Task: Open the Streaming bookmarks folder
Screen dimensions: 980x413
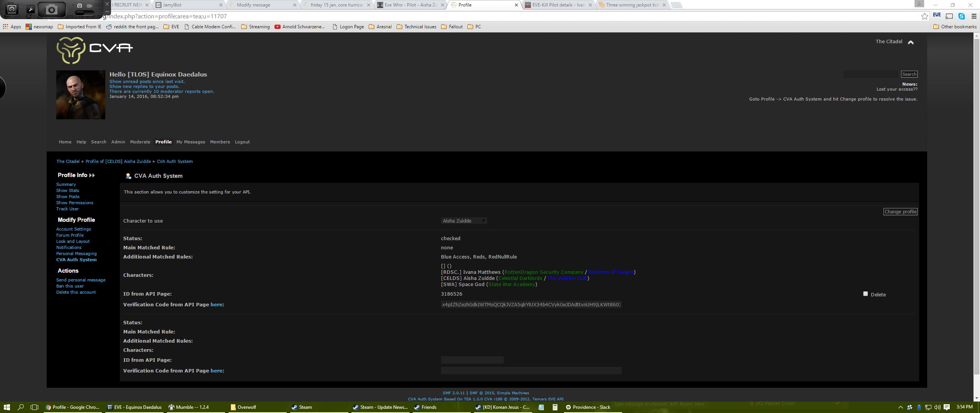Action: [255, 27]
